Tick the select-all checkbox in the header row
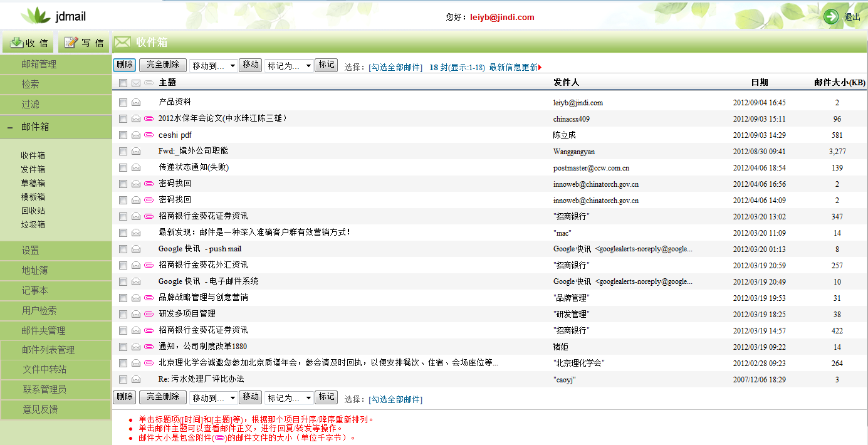 click(x=123, y=83)
